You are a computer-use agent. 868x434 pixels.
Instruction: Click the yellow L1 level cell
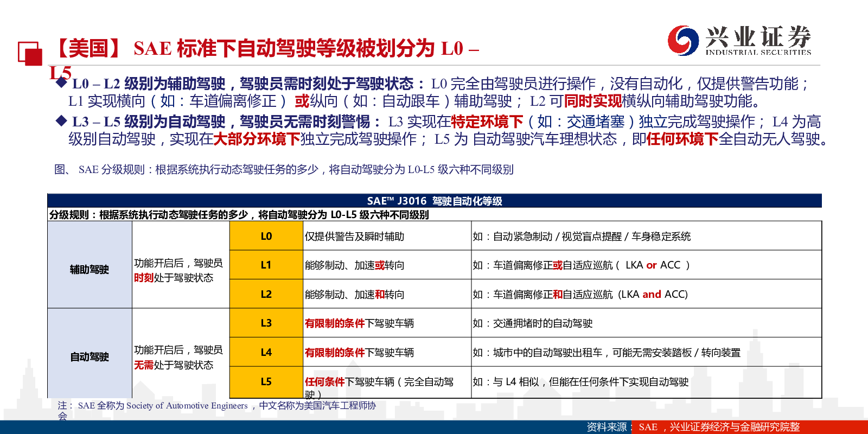click(266, 265)
